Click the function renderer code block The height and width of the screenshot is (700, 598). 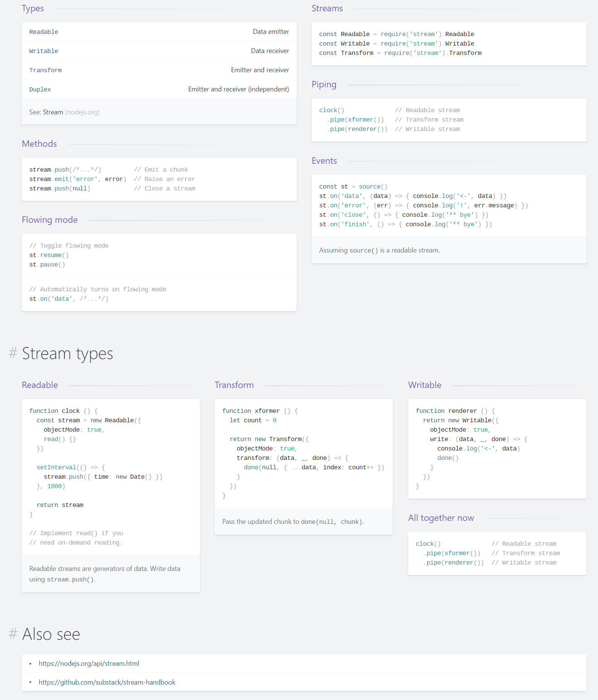point(497,448)
